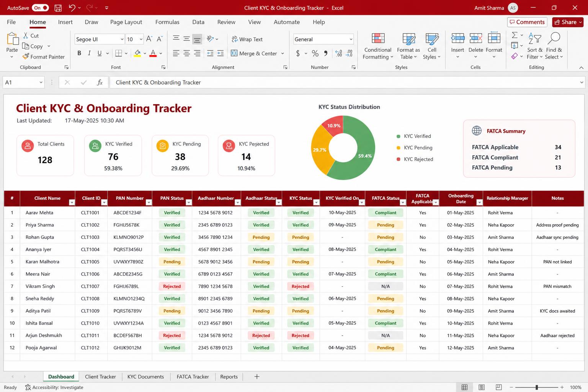588x392 pixels.
Task: Apply Italic formatting
Action: pos(89,53)
